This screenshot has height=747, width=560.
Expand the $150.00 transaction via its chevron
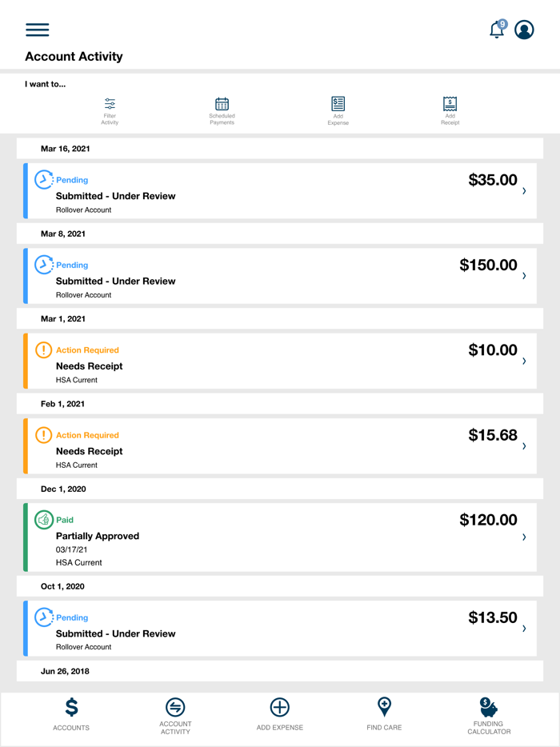pyautogui.click(x=526, y=277)
